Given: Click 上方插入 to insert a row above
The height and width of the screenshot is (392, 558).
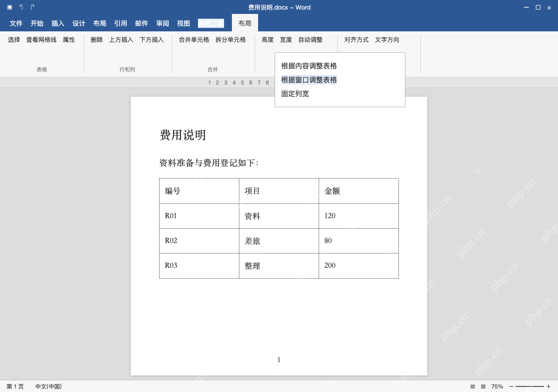Looking at the screenshot, I should tap(121, 40).
